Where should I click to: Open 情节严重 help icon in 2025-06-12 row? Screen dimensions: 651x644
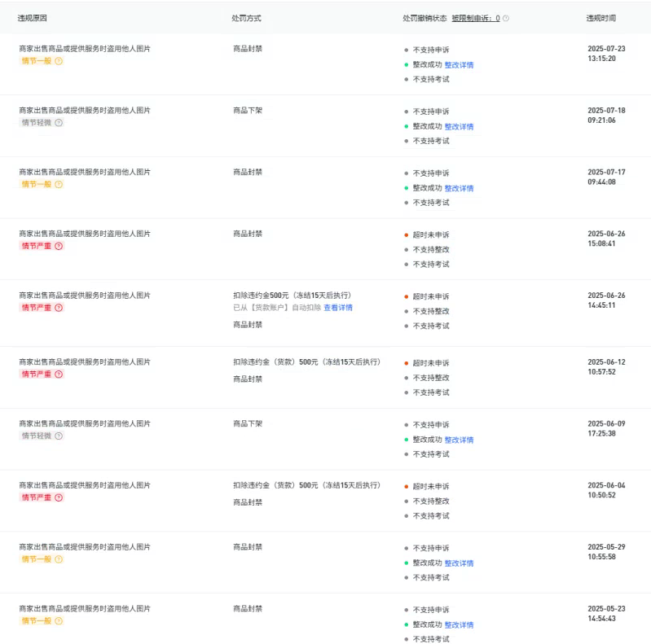(x=59, y=375)
